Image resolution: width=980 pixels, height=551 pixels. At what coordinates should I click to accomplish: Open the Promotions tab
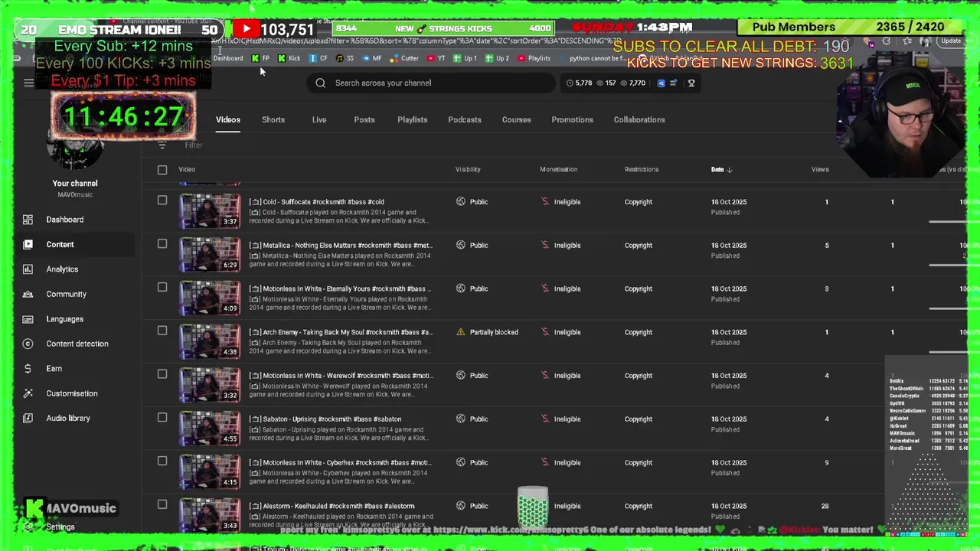(573, 119)
